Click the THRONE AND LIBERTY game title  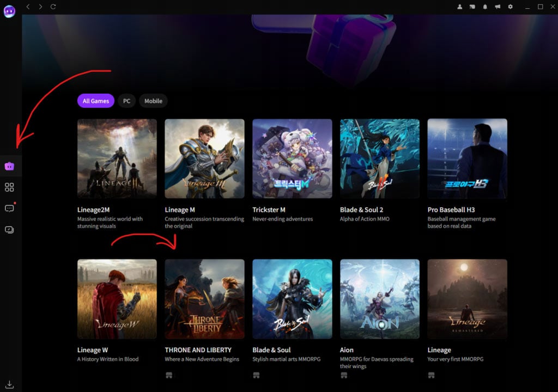click(x=198, y=350)
